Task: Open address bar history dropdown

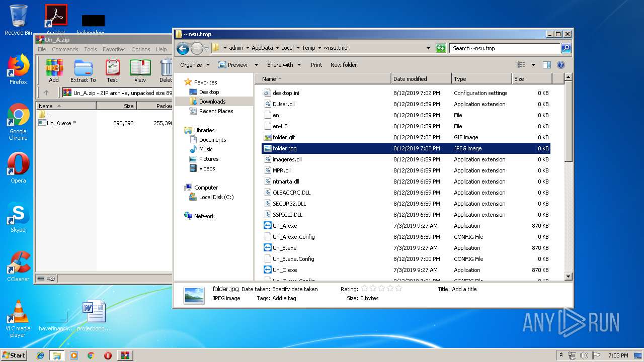Action: (428, 48)
